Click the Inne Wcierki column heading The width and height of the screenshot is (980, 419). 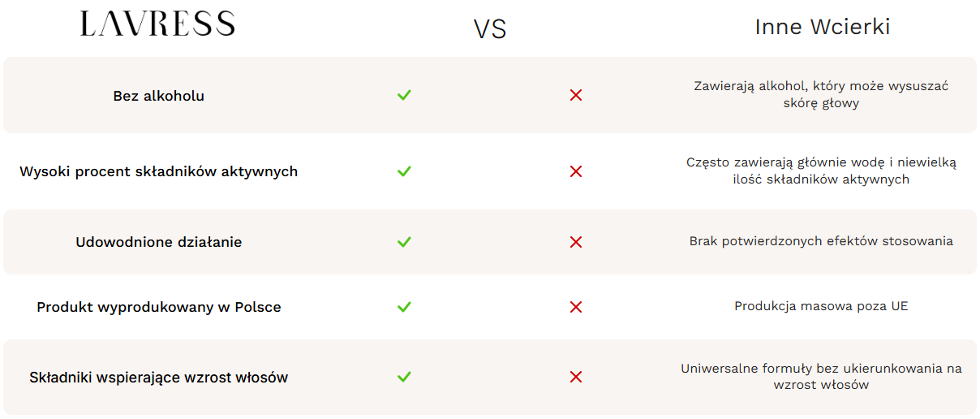tap(822, 27)
